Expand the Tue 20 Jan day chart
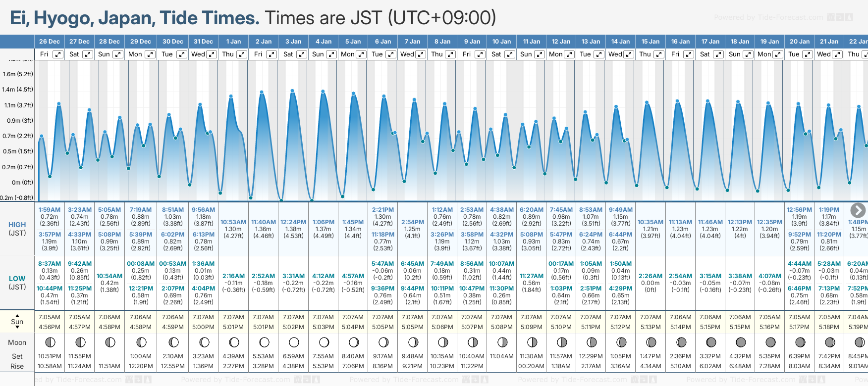The width and height of the screenshot is (868, 386). (807, 54)
